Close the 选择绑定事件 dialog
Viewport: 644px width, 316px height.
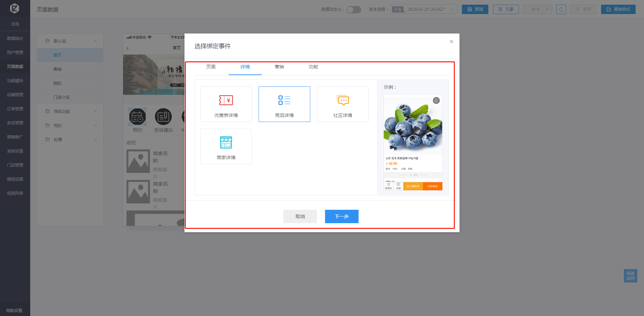pos(451,42)
